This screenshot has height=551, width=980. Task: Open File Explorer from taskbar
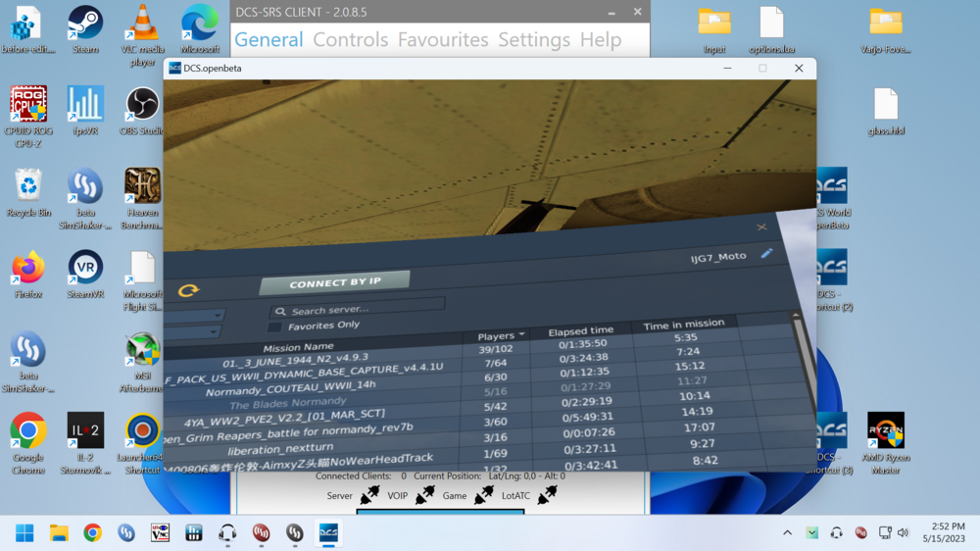coord(59,533)
